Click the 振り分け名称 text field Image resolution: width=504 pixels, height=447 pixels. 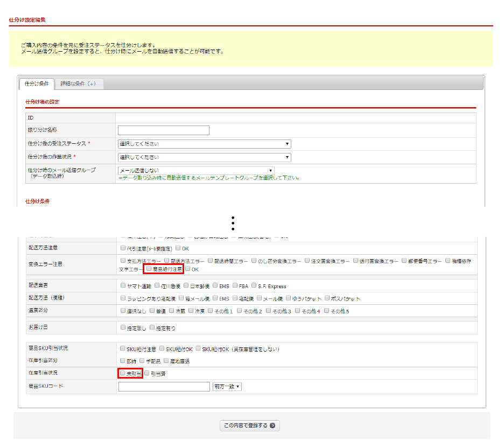(x=163, y=130)
